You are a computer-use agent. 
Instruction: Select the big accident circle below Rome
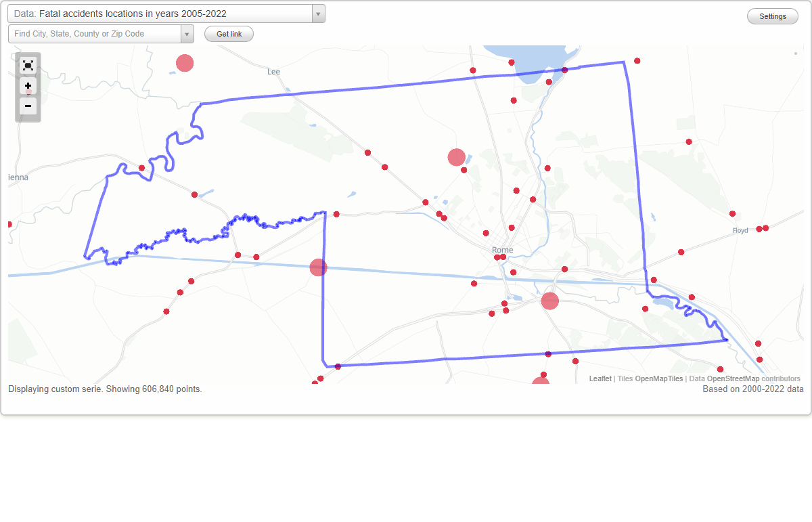tap(549, 301)
